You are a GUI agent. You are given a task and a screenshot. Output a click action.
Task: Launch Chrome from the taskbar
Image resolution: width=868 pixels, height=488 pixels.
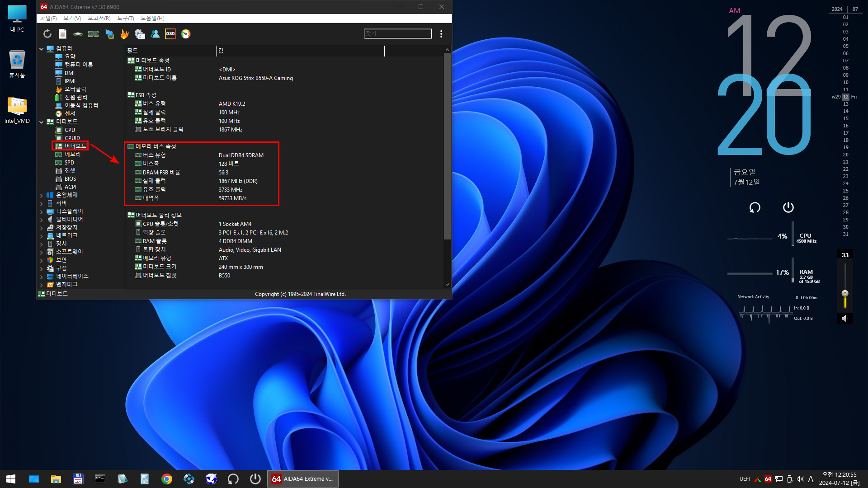point(167,479)
